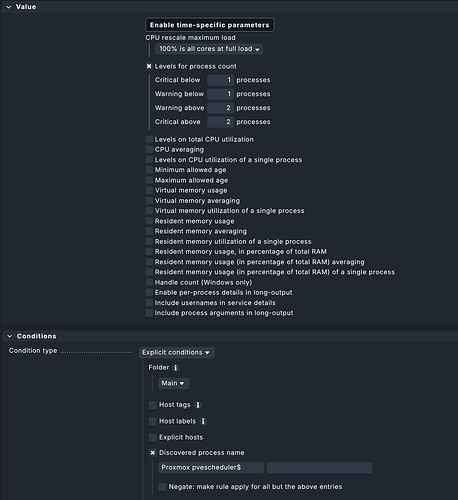Screen dimensions: 458x500
Task: Check Negate rule for above entries
Action: pos(162,487)
